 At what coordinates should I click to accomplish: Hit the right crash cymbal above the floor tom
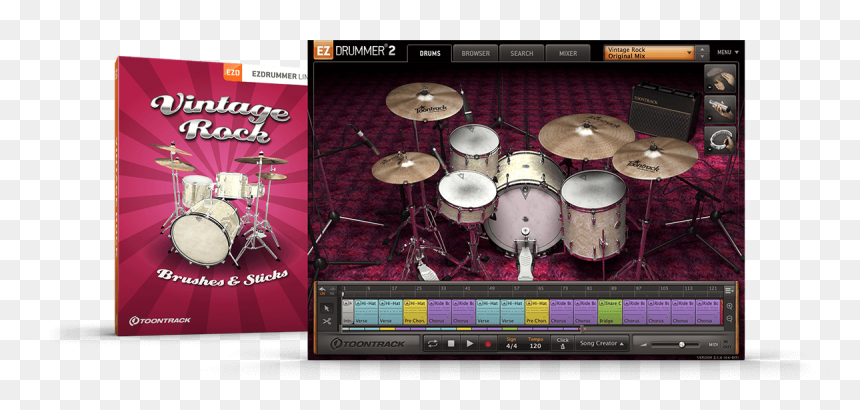tap(655, 157)
